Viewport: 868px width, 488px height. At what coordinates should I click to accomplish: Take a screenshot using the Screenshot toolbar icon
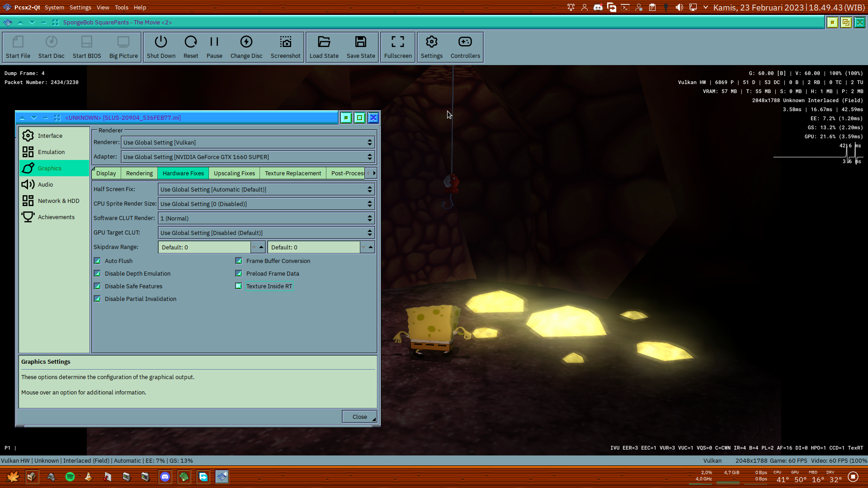click(x=285, y=47)
